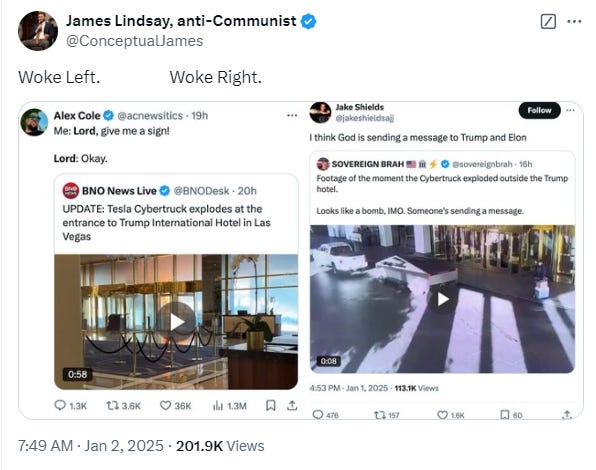
Task: Open James Lindsay post more options menu
Action: (574, 21)
